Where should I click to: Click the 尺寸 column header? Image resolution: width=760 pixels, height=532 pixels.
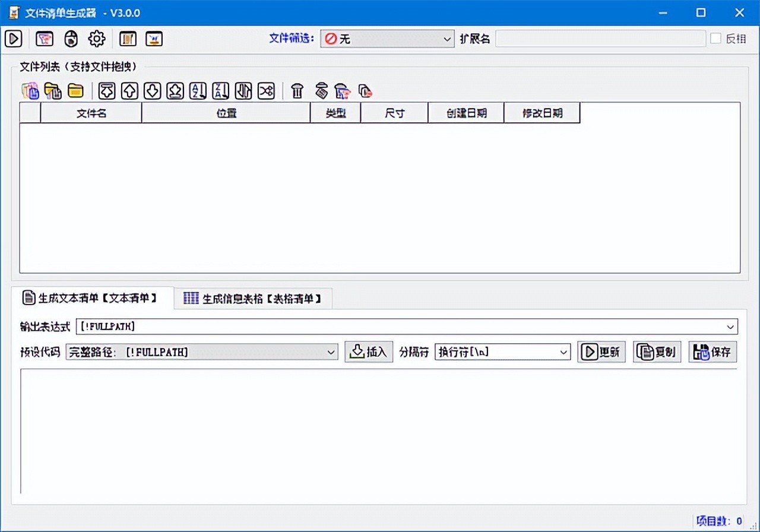(x=394, y=113)
